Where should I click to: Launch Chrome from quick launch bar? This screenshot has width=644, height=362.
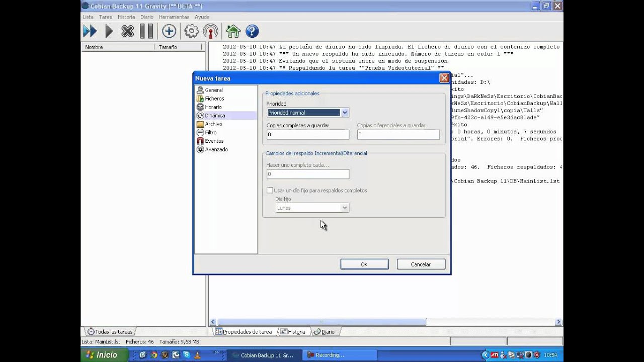[x=154, y=355]
